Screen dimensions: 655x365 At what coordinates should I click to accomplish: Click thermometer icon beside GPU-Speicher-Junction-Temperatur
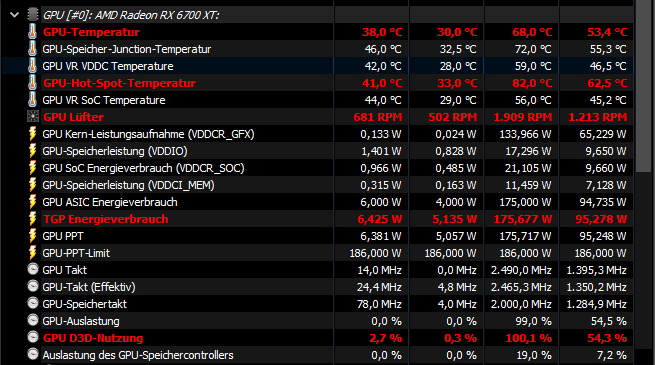(32, 49)
